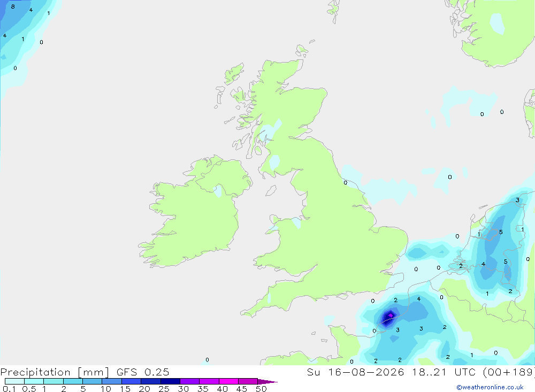Click the purple peak rainfall cell on map
This screenshot has width=535, height=392.
pyautogui.click(x=391, y=315)
